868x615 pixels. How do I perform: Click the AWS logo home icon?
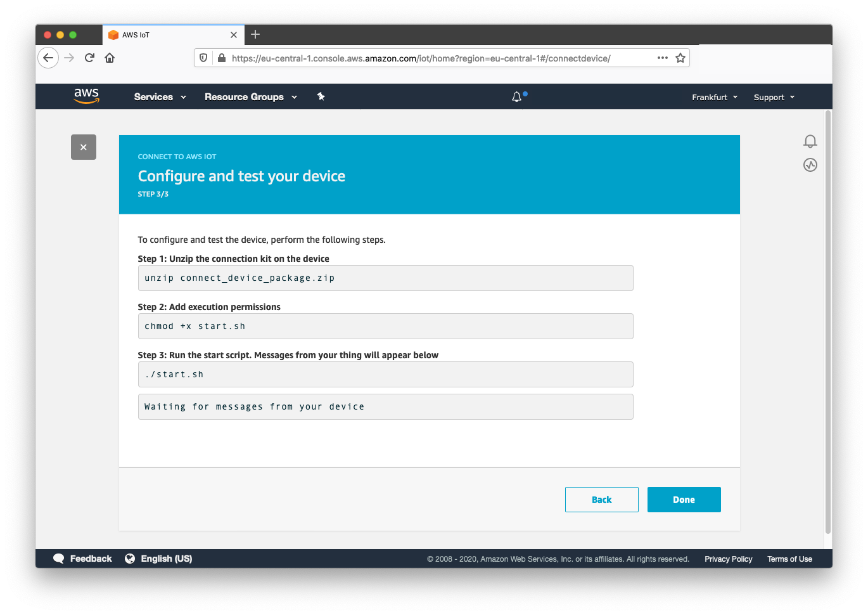86,96
